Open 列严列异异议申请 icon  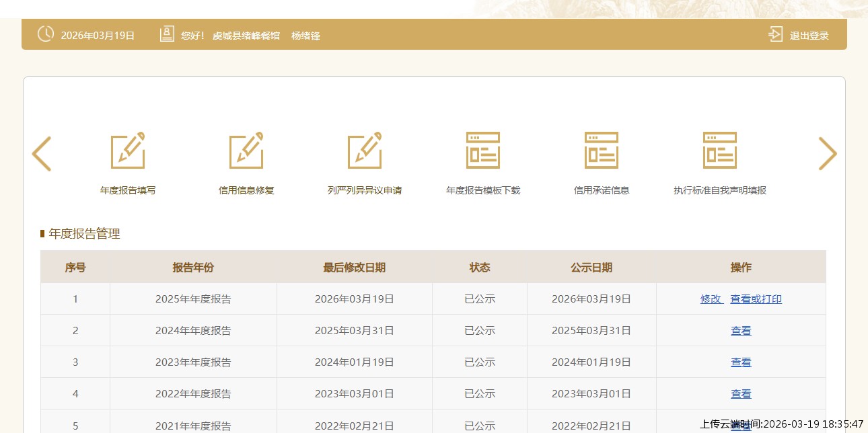365,151
